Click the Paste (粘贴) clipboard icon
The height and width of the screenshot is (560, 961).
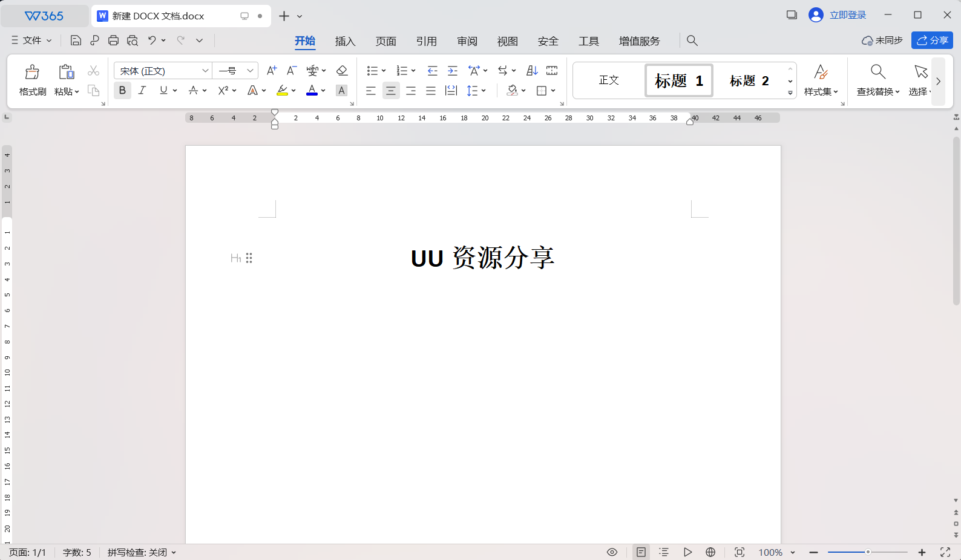tap(67, 72)
